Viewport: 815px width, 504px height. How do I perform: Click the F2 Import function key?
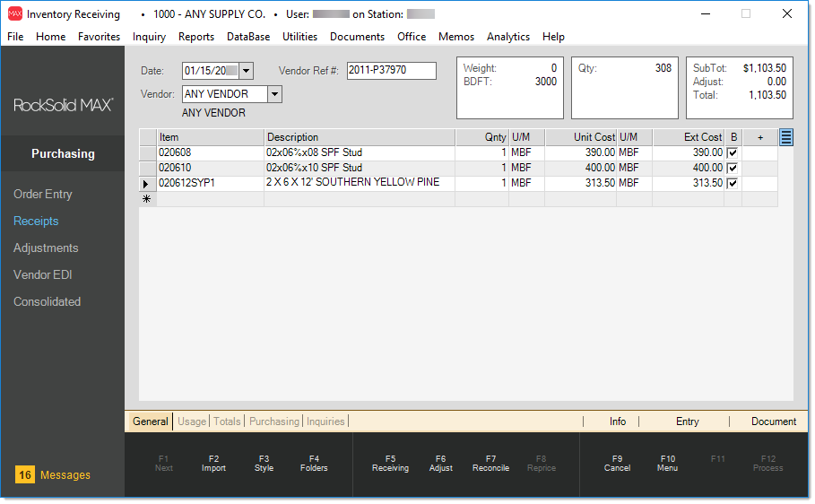[x=213, y=464]
